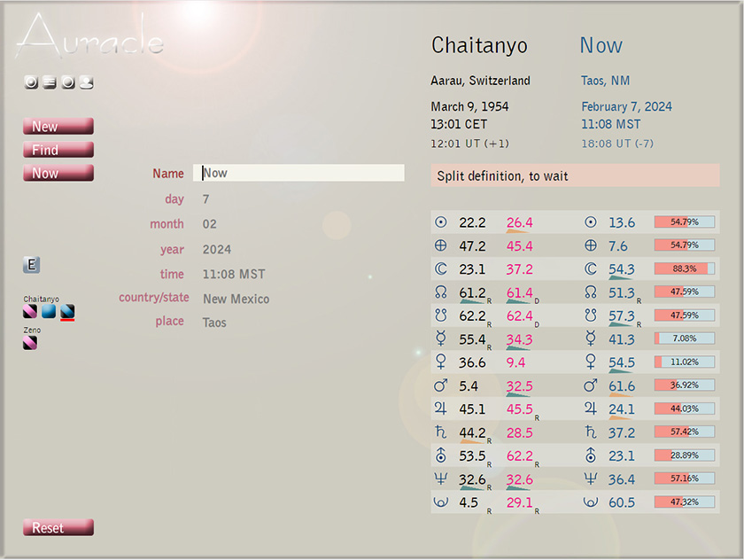Open the list view icon in top toolbar
Image resolution: width=744 pixels, height=560 pixels.
(x=50, y=82)
